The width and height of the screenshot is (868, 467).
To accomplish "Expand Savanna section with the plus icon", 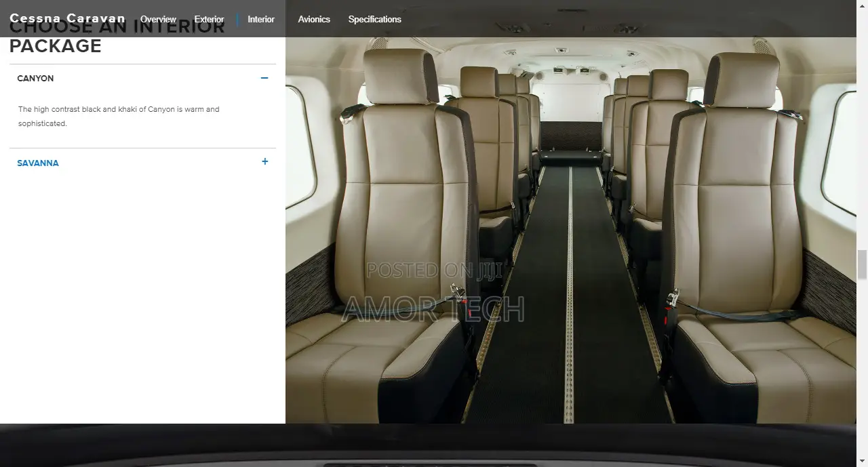I will pos(264,162).
